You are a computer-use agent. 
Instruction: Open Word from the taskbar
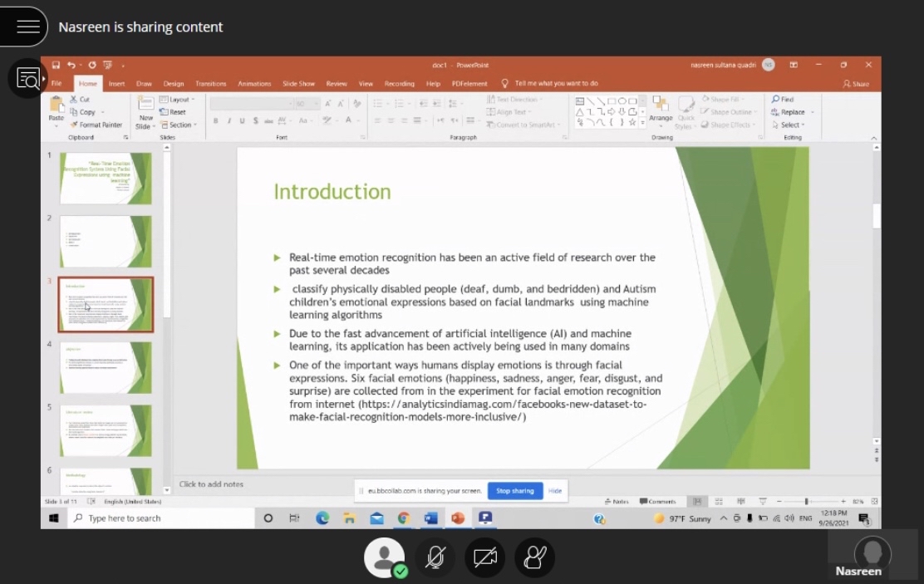coord(430,518)
